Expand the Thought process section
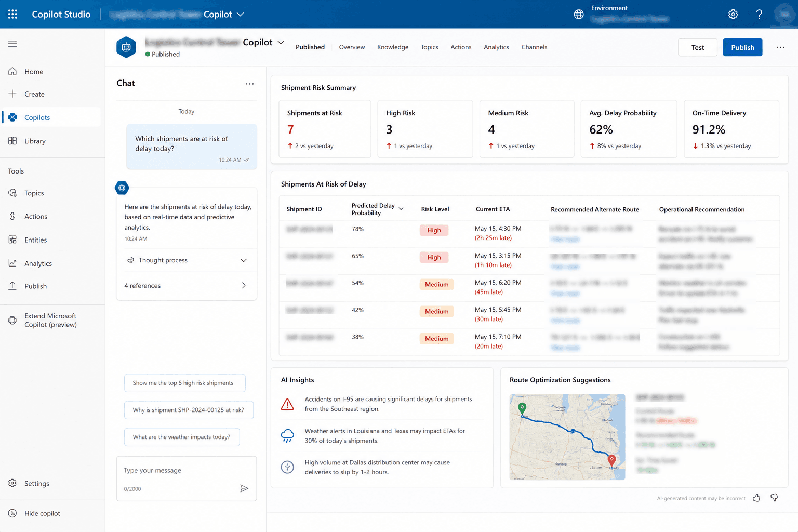798x532 pixels. pyautogui.click(x=187, y=260)
